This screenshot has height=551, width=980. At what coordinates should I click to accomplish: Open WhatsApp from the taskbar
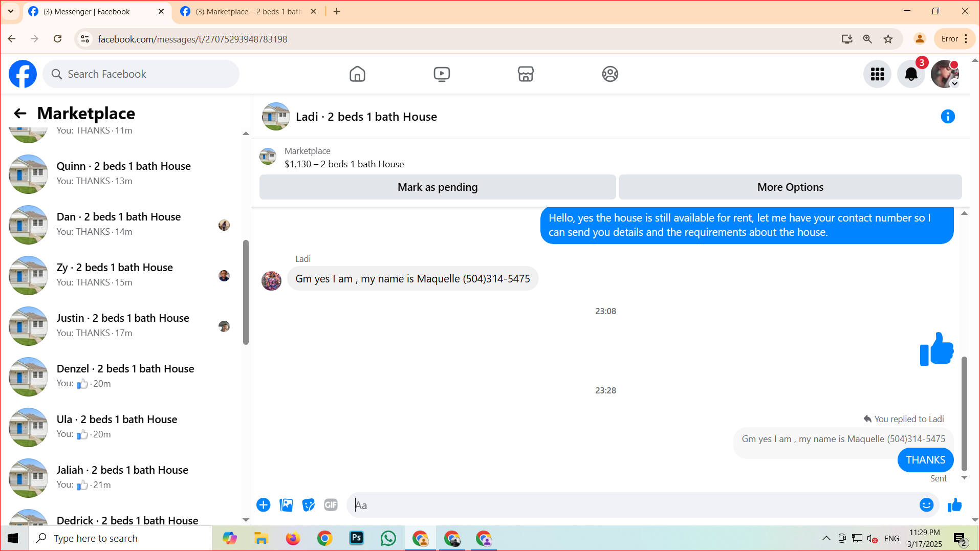coord(388,539)
